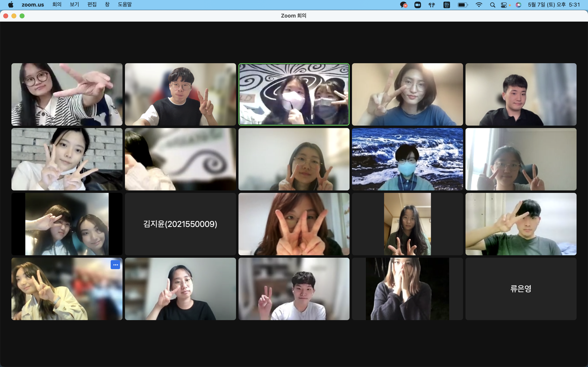
Task: Click the ocean wave background participant video
Action: click(407, 159)
